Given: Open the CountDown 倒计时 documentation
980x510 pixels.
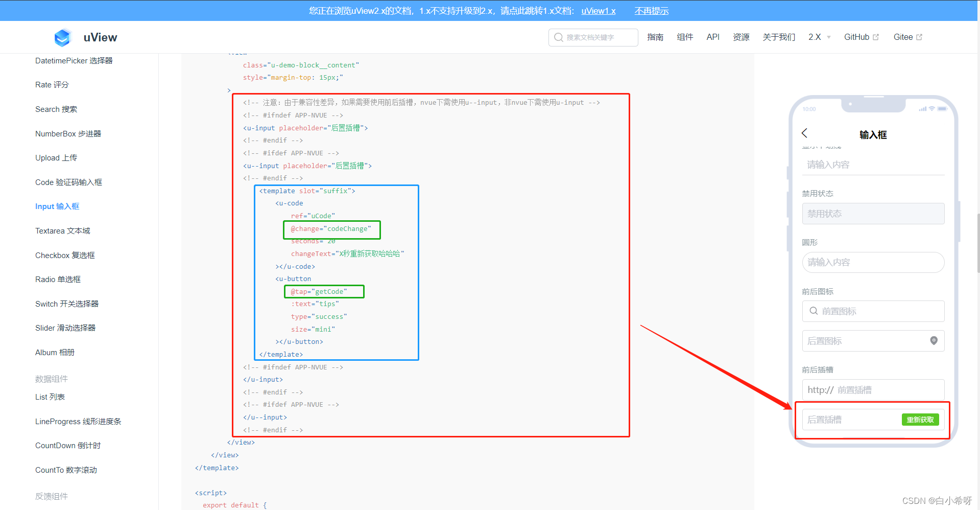Looking at the screenshot, I should pyautogui.click(x=67, y=445).
